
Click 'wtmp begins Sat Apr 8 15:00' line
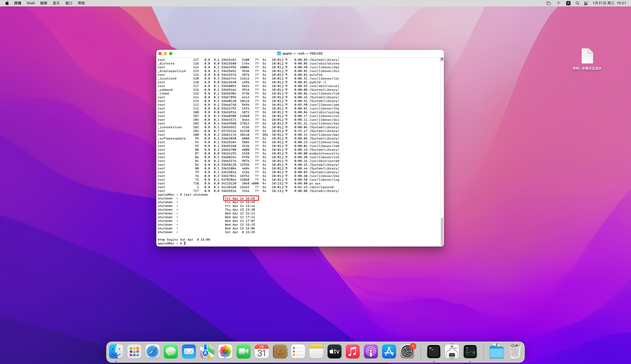tap(184, 240)
